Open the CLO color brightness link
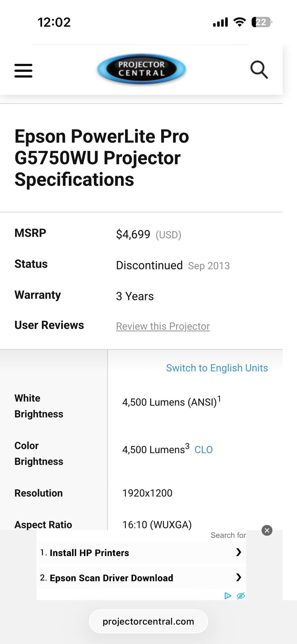The width and height of the screenshot is (297, 644). (x=203, y=450)
